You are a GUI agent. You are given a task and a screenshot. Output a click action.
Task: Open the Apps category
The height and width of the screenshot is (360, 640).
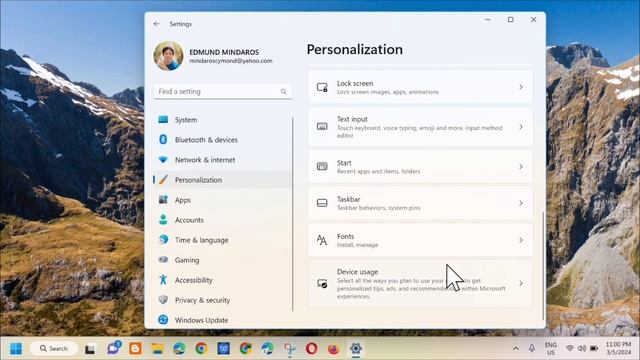point(223,200)
